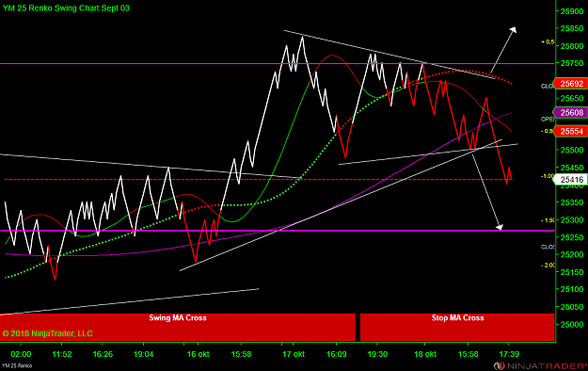Click the yellow '+0.5' deviation label
The width and height of the screenshot is (588, 371).
[548, 42]
